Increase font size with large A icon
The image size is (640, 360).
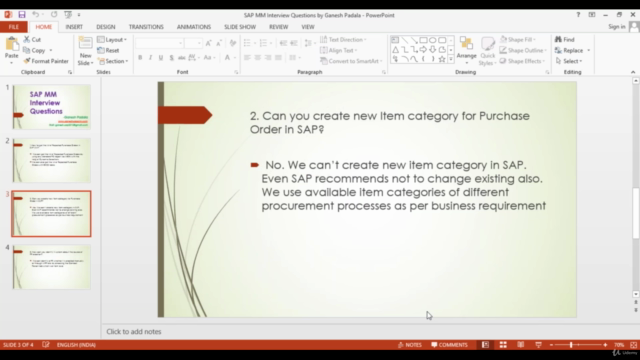point(209,43)
